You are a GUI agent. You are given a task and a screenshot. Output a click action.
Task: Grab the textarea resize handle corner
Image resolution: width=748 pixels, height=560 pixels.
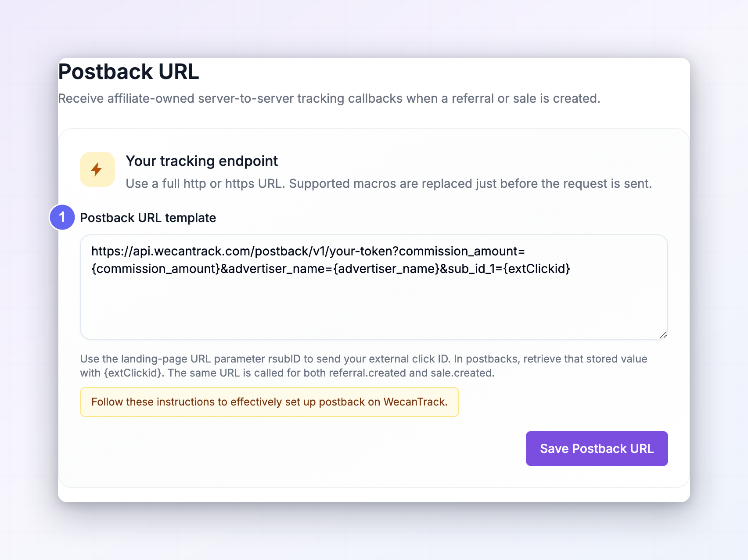[x=663, y=335]
